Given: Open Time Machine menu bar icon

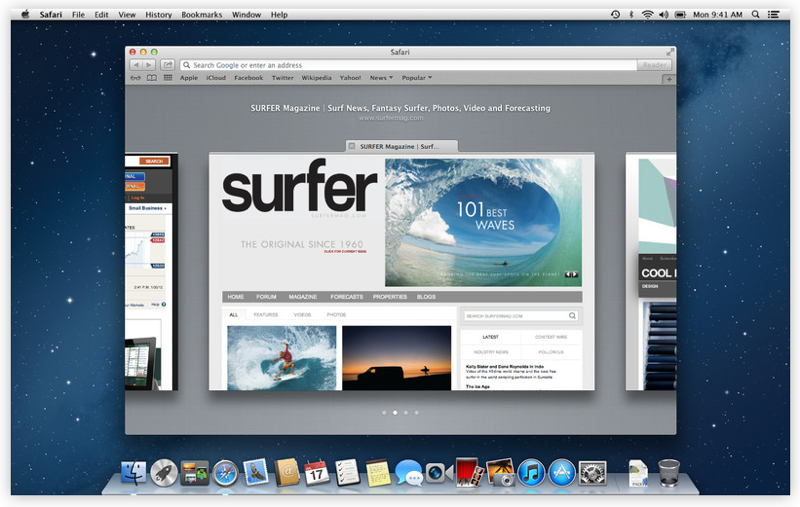Looking at the screenshot, I should 616,14.
